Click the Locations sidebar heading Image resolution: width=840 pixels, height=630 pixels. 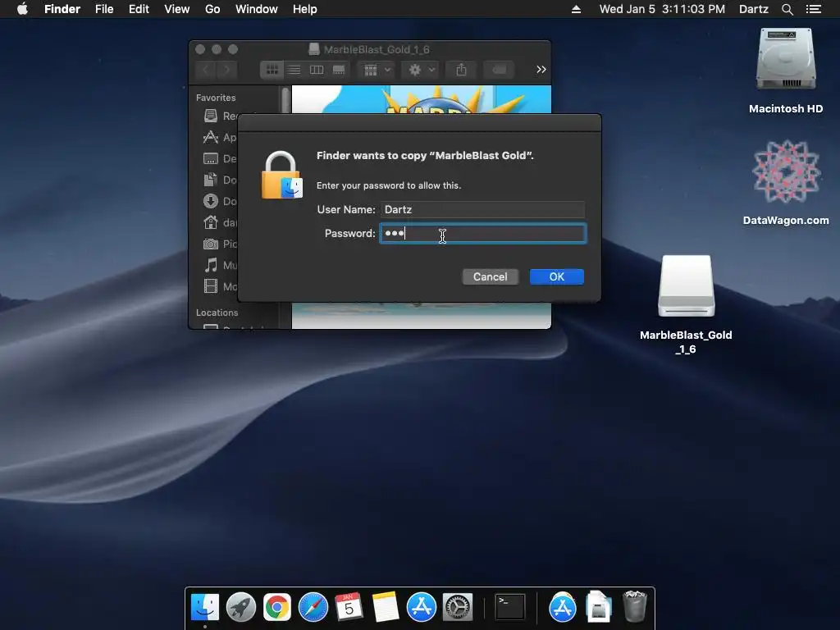tap(217, 313)
